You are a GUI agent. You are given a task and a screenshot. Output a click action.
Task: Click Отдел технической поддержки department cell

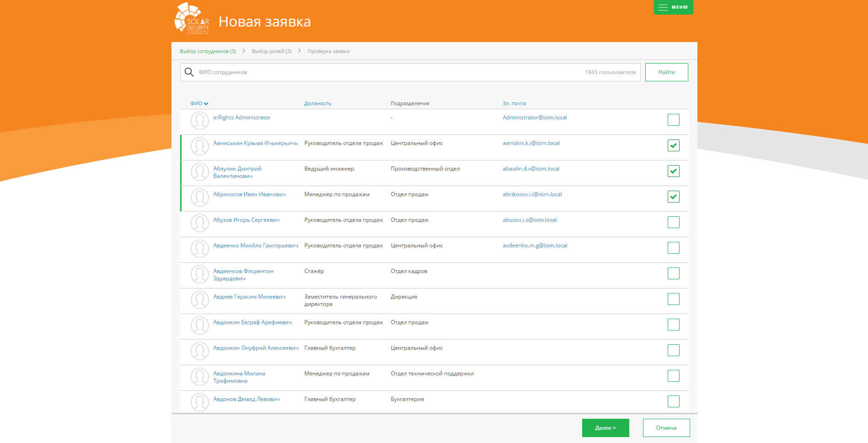[x=432, y=374]
